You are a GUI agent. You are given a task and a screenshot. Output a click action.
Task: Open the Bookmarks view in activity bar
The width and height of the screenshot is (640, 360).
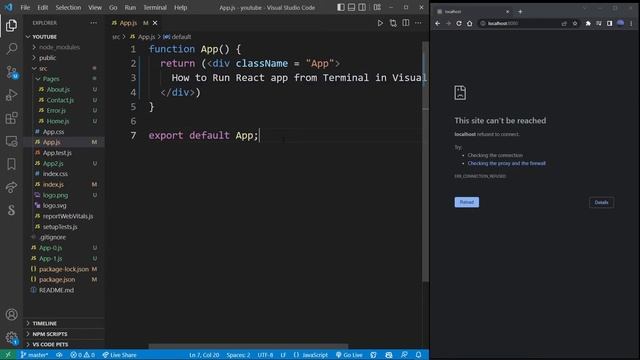[x=11, y=164]
